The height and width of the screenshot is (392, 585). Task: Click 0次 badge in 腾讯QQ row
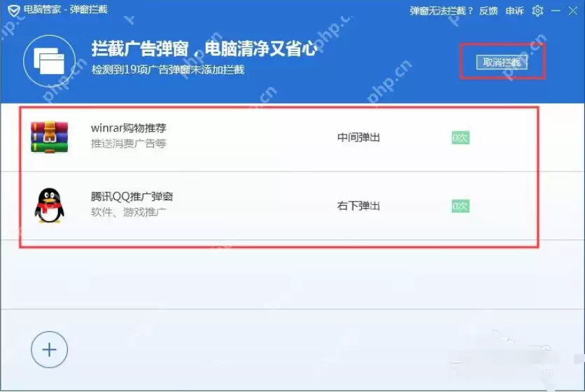click(460, 206)
